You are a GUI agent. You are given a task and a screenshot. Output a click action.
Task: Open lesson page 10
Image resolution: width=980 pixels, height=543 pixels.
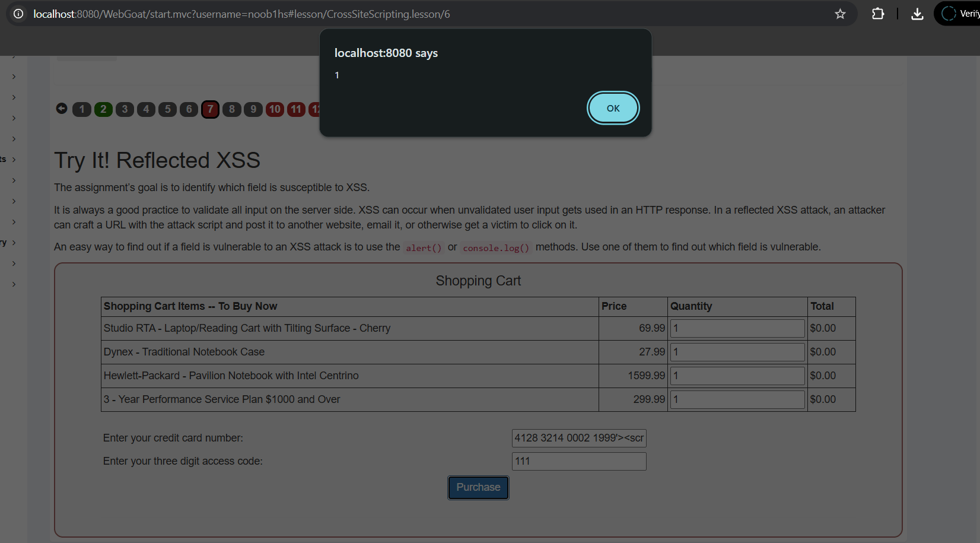(275, 109)
